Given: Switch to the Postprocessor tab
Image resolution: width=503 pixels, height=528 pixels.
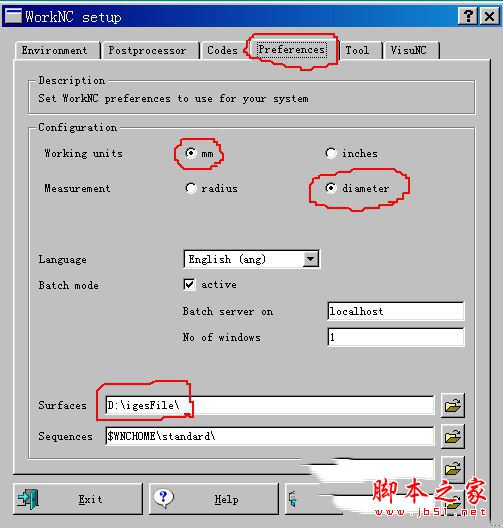Looking at the screenshot, I should tap(151, 51).
